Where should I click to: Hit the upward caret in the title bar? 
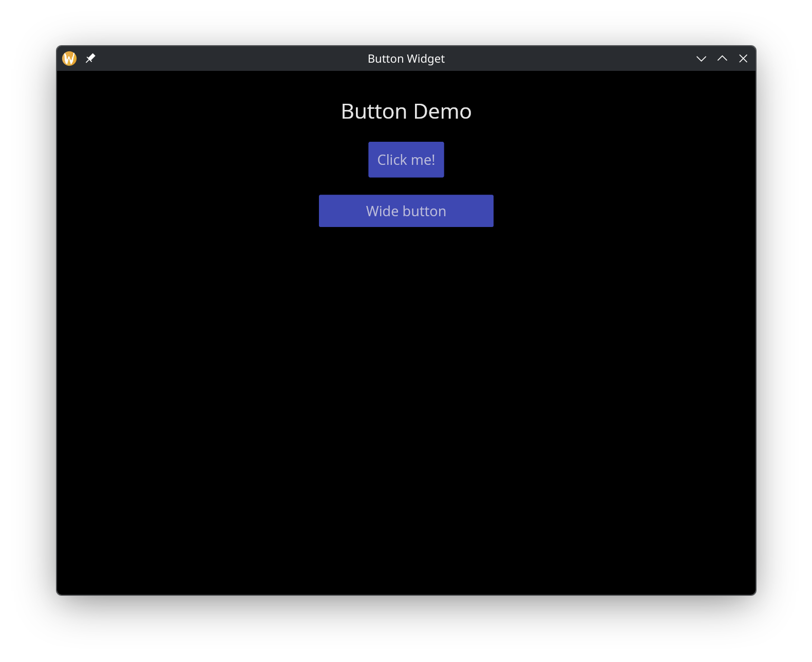coord(722,59)
